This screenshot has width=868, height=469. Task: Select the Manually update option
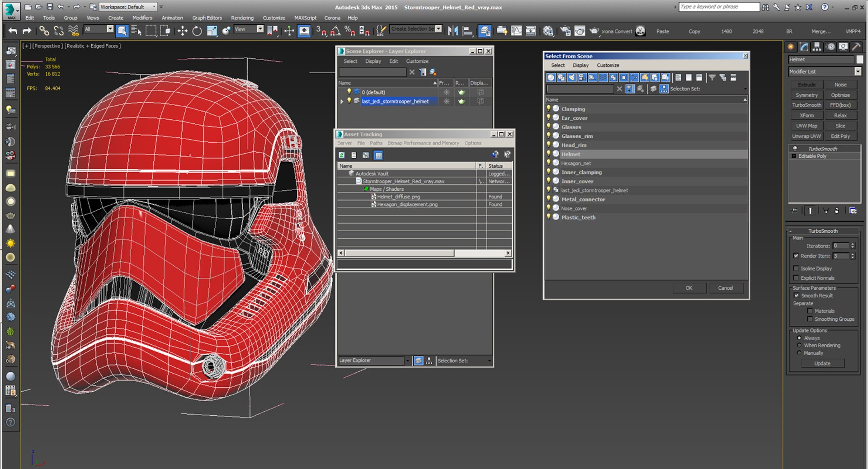[x=799, y=353]
